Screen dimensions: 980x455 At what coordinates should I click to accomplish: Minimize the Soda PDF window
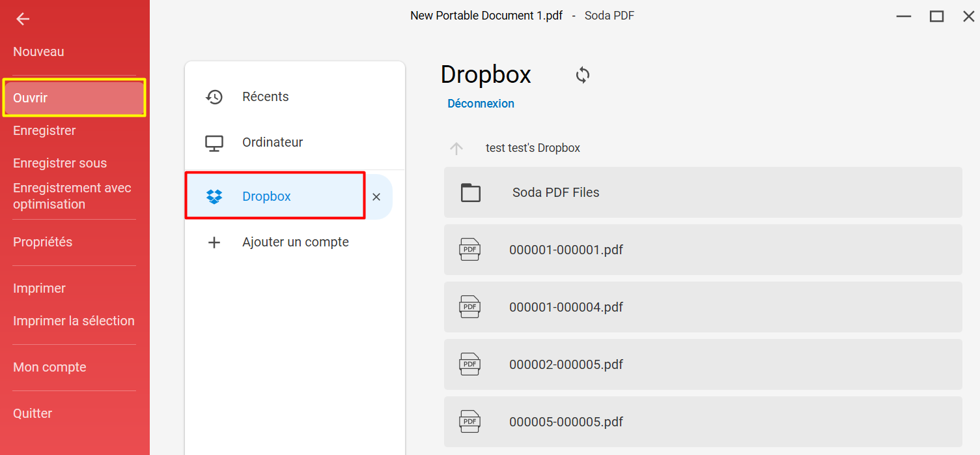tap(904, 16)
